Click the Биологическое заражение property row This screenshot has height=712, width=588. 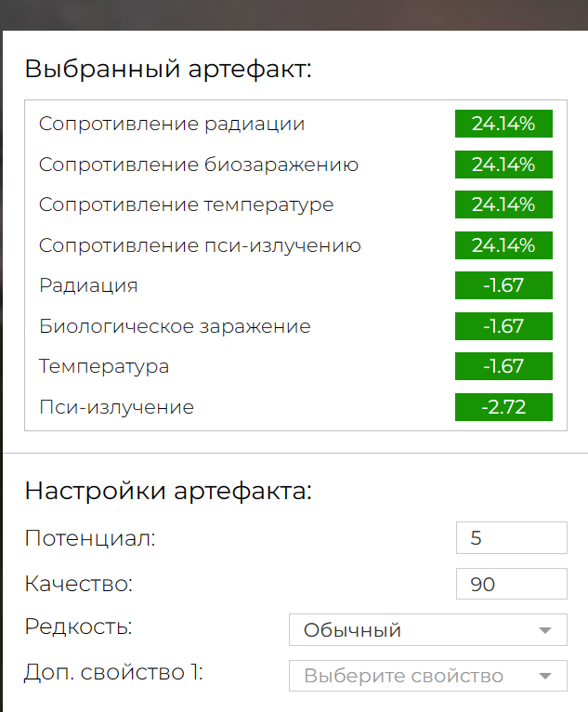295,326
